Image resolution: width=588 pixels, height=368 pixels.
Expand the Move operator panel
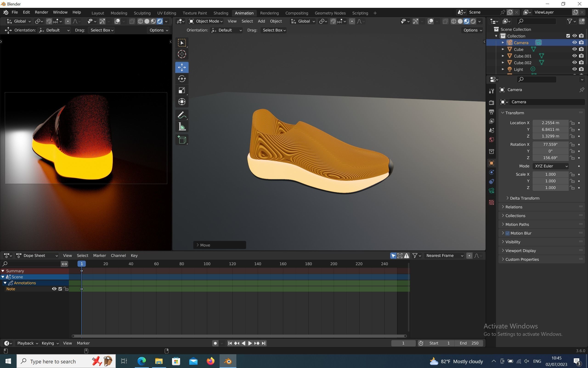[x=219, y=245]
